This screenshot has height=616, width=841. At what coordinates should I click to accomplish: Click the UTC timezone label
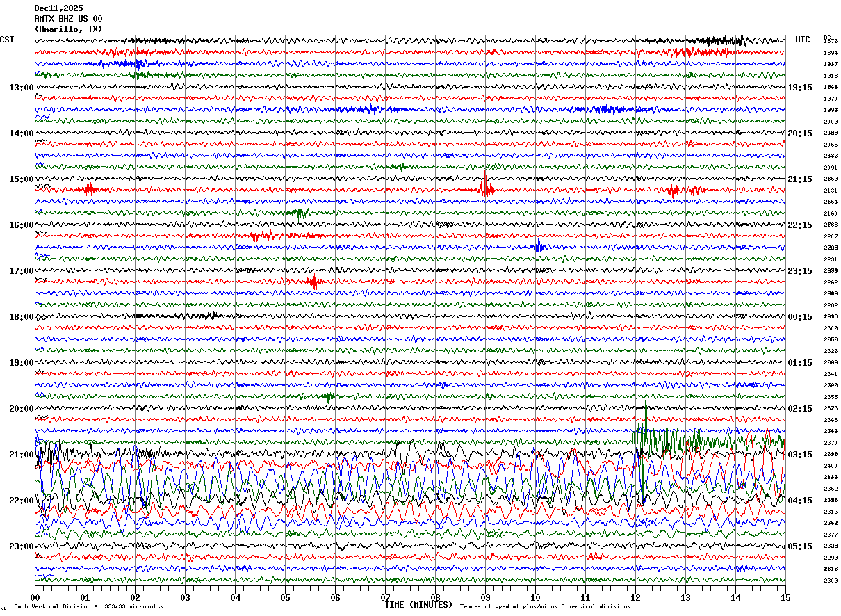click(803, 40)
